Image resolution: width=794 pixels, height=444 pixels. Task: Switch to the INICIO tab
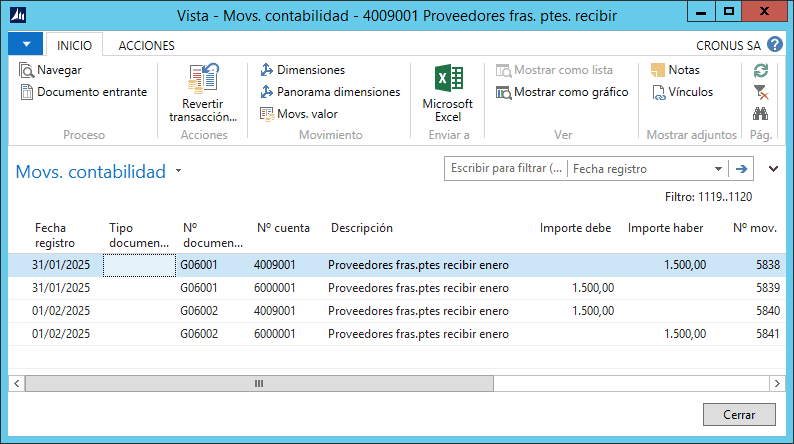point(74,46)
